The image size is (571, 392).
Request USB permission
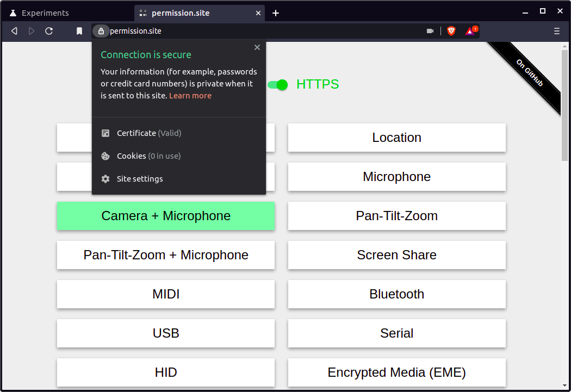(166, 333)
